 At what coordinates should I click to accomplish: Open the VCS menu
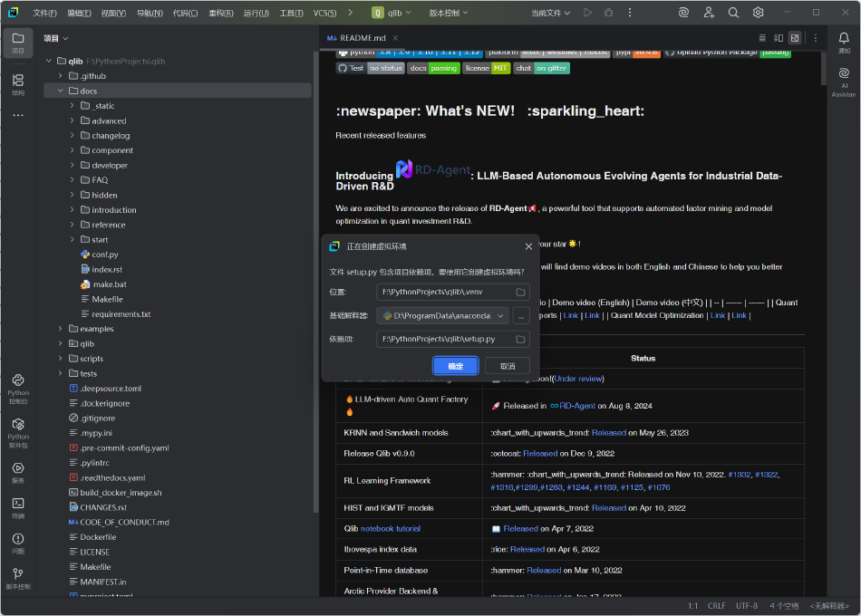[x=324, y=13]
